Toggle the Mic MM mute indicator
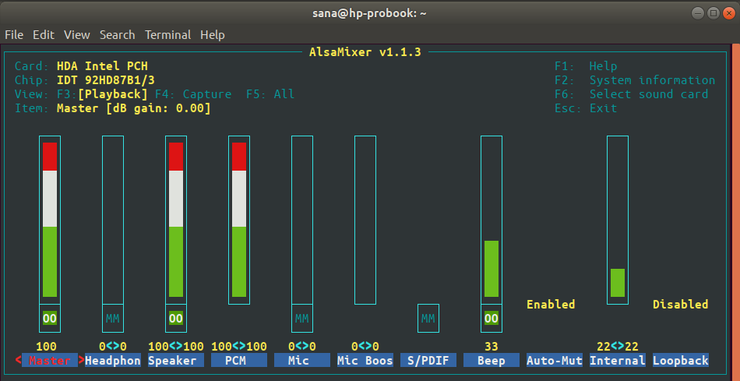Image resolution: width=740 pixels, height=381 pixels. (x=302, y=318)
